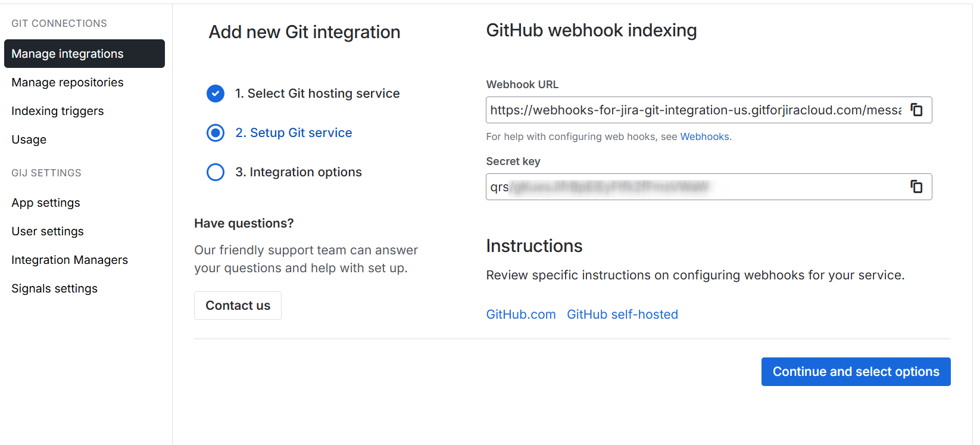Open GitHub.com instructions link
The height and width of the screenshot is (445, 980).
coord(520,315)
